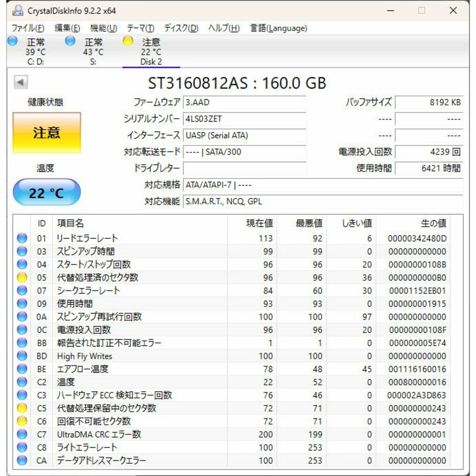
Task: Open the 機能(U) menu
Action: (x=104, y=28)
